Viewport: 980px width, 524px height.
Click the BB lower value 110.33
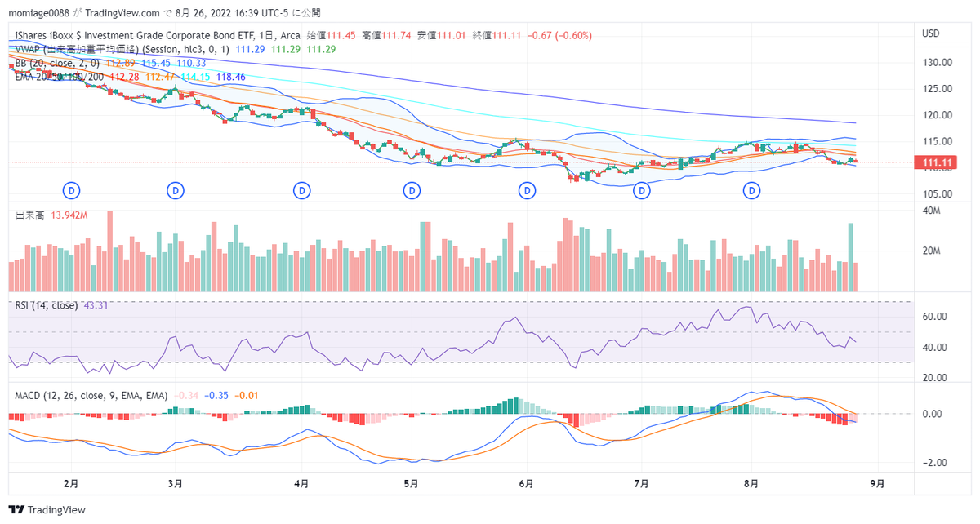pos(191,63)
